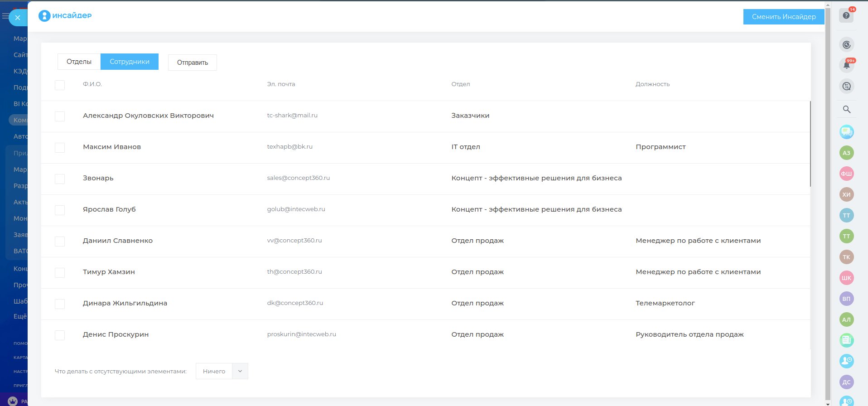This screenshot has height=406, width=868.
Task: Select checkbox next to Тимур Хамзин
Action: coord(60,273)
